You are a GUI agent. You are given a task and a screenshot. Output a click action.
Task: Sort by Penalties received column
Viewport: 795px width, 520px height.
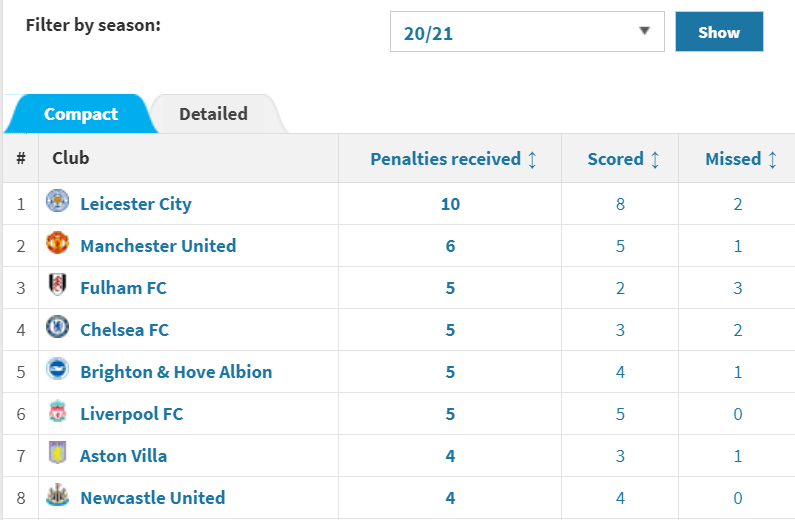454,159
